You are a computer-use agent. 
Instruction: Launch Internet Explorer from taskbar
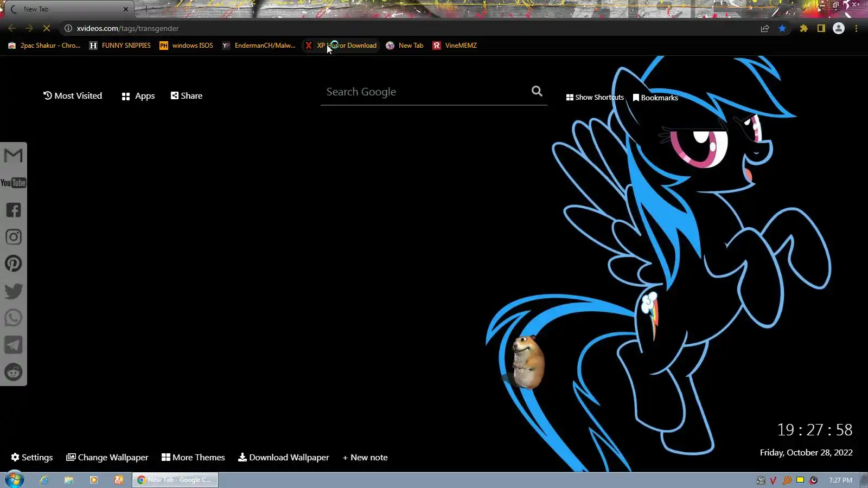[44, 480]
